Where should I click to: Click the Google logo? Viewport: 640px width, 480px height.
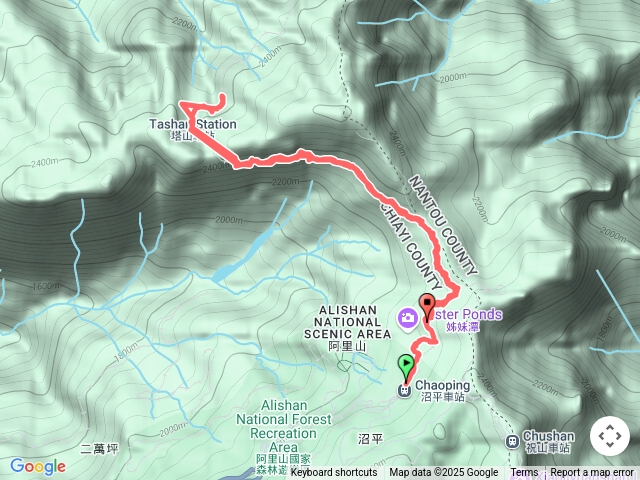38,466
